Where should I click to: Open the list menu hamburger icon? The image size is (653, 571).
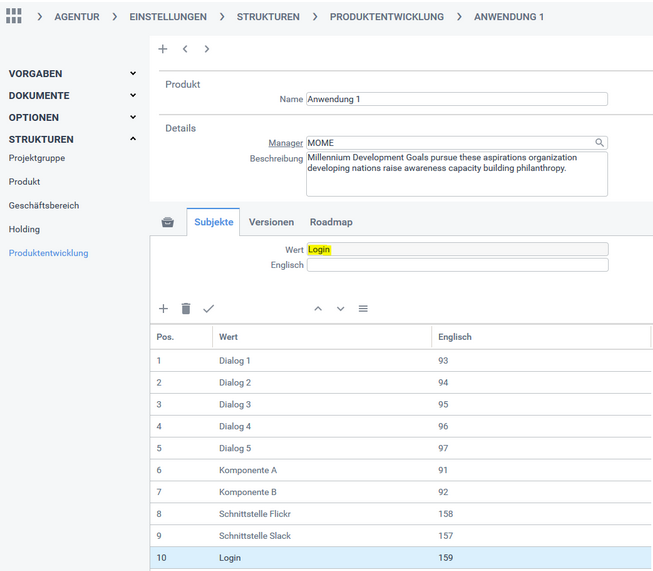tap(363, 309)
